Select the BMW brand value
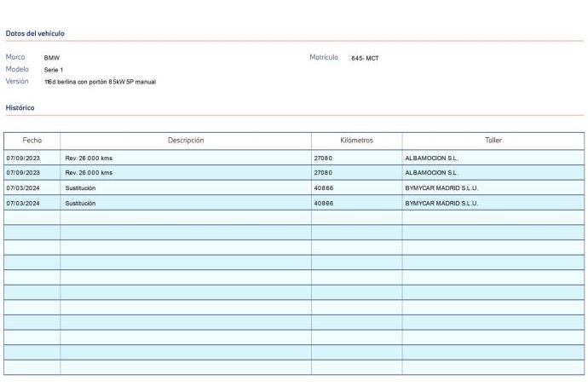Viewport: 588px width, 392px height. (x=52, y=58)
